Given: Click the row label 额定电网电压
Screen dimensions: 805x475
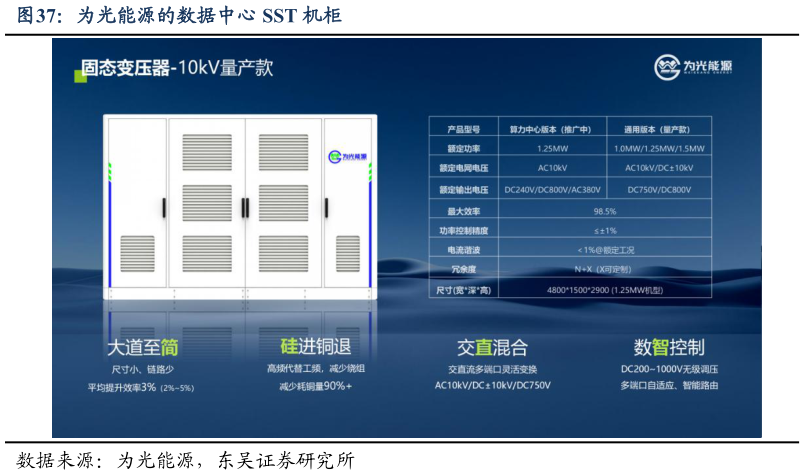Looking at the screenshot, I should click(x=464, y=168).
